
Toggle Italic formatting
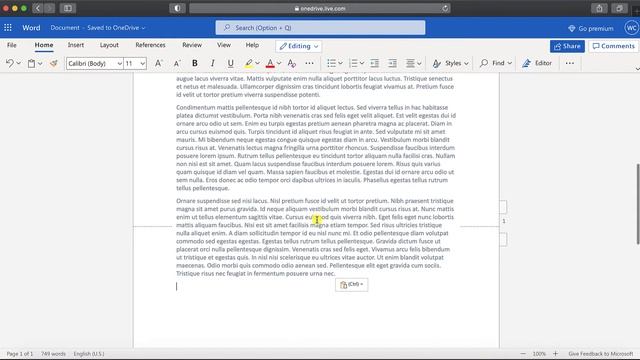(212, 63)
